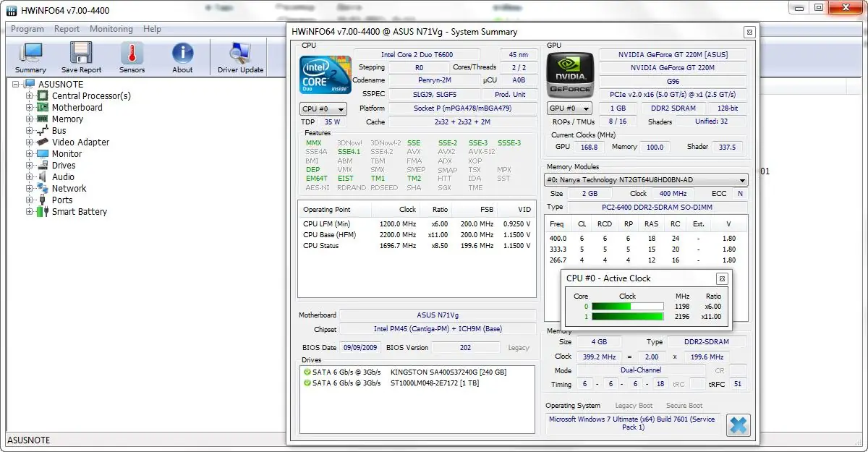This screenshot has height=452, width=868.
Task: Select the Motherboard tree item
Action: [77, 108]
